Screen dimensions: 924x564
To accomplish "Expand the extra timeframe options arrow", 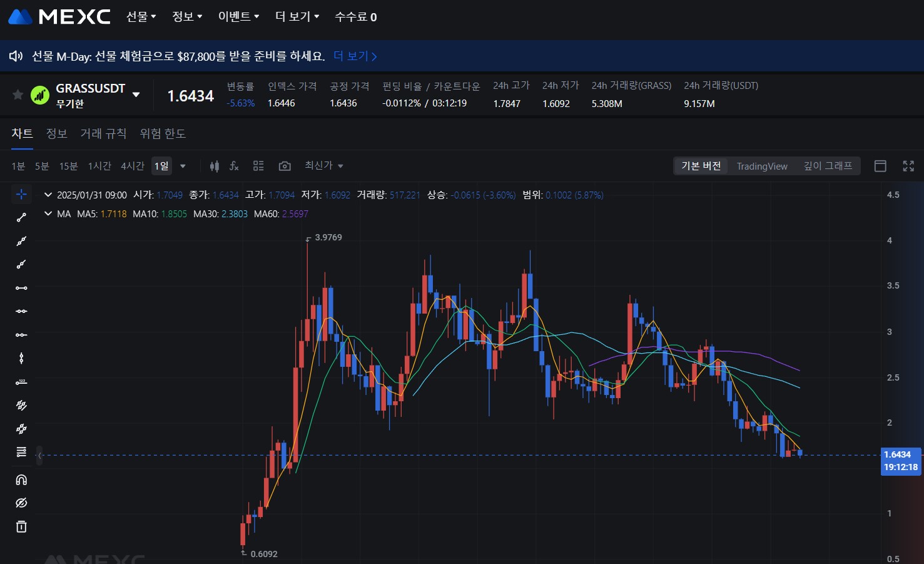I will tap(183, 166).
